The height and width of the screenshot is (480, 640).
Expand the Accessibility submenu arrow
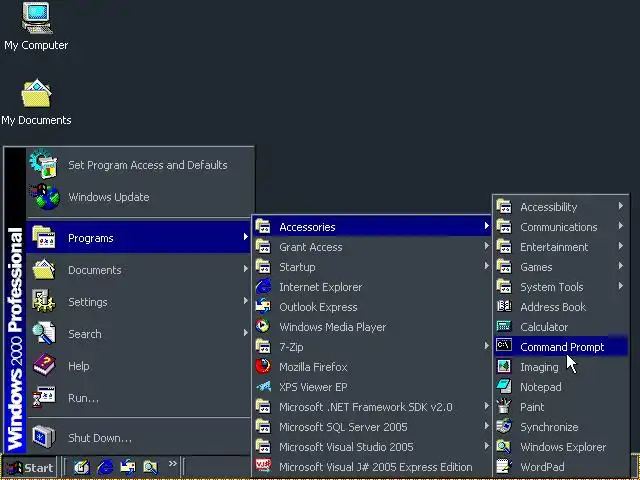[x=620, y=206]
